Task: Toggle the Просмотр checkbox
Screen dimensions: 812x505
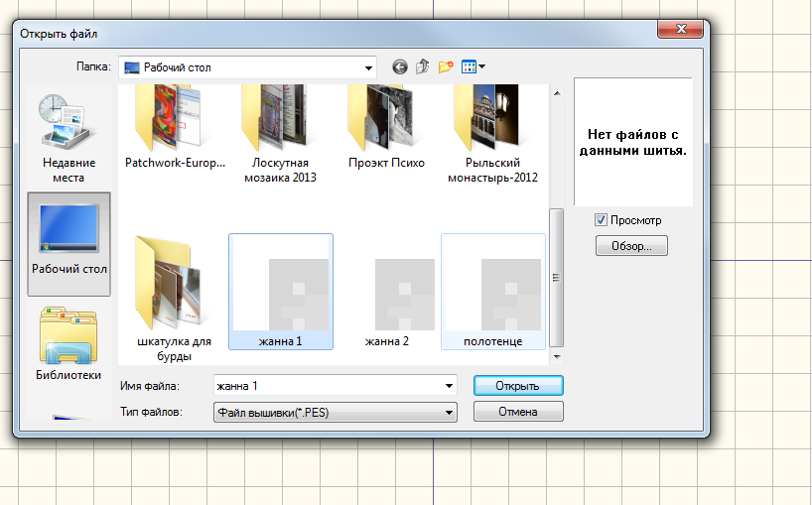Action: tap(601, 220)
